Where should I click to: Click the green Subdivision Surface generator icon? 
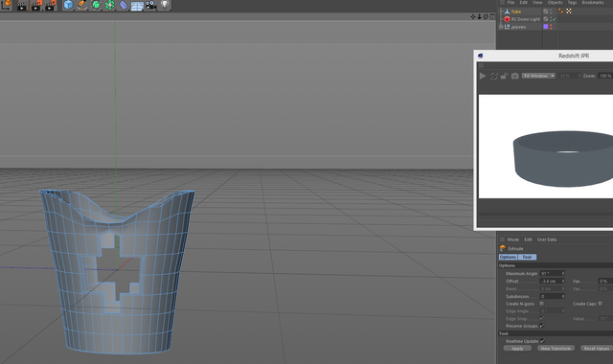click(96, 5)
